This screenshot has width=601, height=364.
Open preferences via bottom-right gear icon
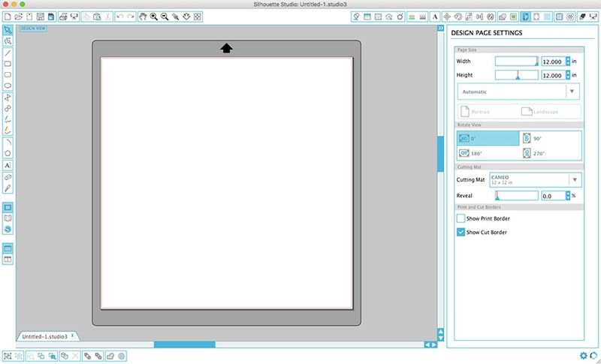[584, 356]
